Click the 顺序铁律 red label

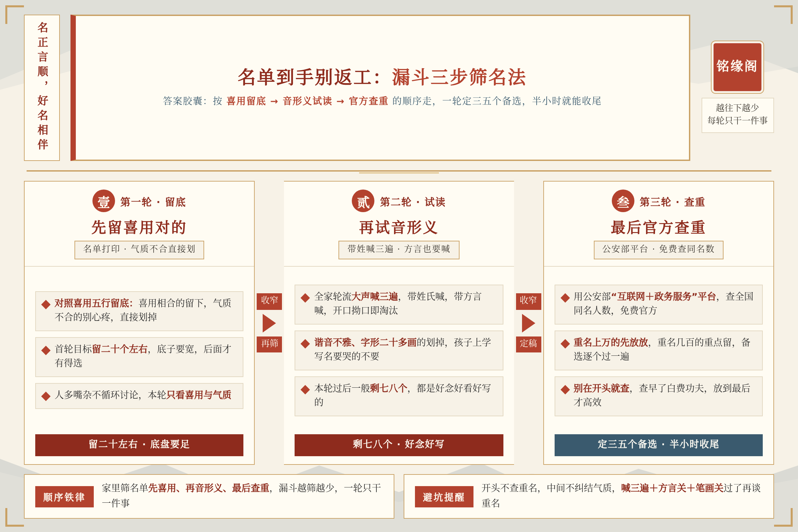[x=65, y=497]
